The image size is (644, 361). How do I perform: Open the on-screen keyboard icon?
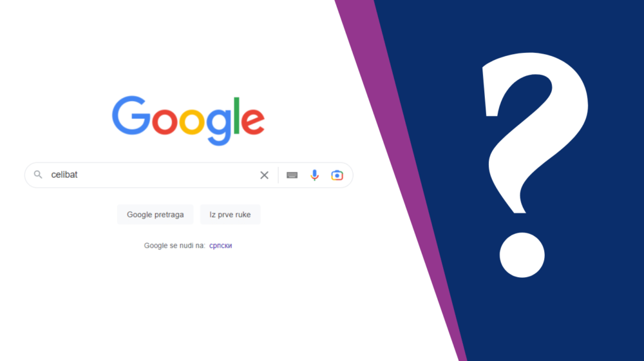pyautogui.click(x=292, y=175)
